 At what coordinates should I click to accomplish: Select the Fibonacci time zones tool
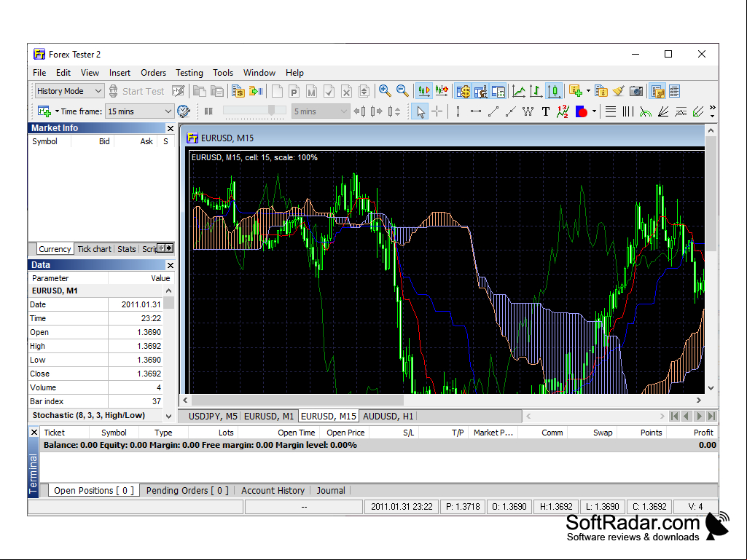pyautogui.click(x=628, y=111)
